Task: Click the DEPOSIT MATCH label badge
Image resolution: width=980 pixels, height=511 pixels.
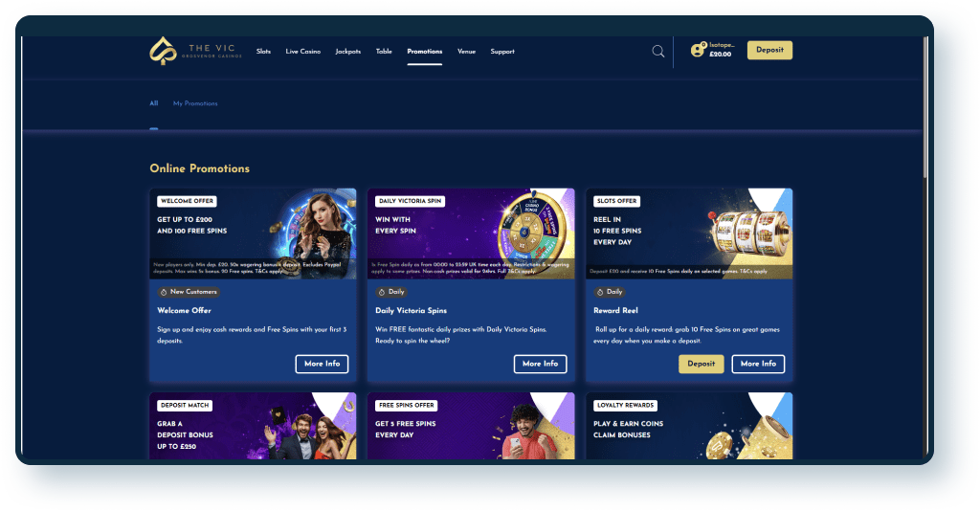Action: point(185,406)
